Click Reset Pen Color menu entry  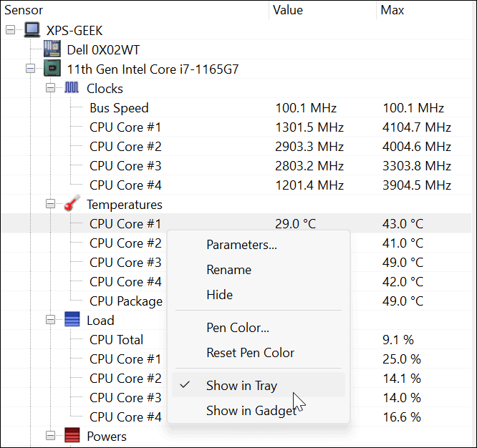250,353
